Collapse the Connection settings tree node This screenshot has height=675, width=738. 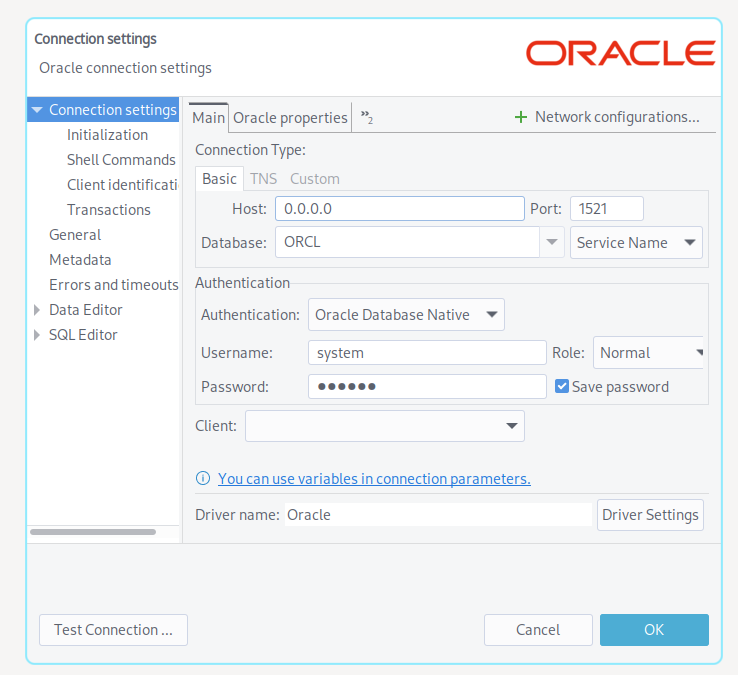click(37, 110)
